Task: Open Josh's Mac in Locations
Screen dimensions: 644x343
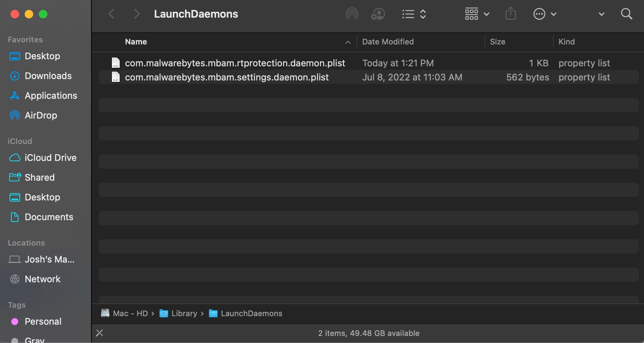Action: [x=49, y=259]
